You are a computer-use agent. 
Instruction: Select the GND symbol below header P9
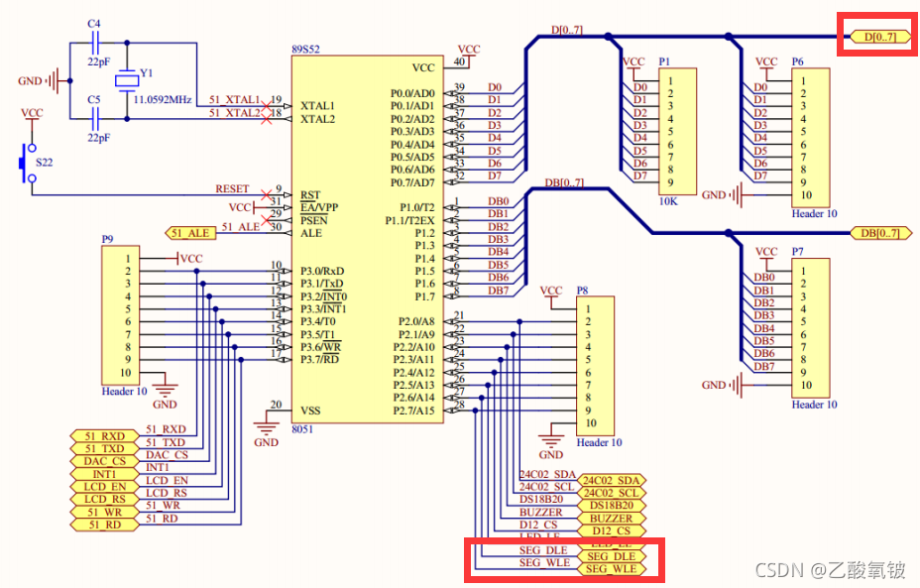165,392
